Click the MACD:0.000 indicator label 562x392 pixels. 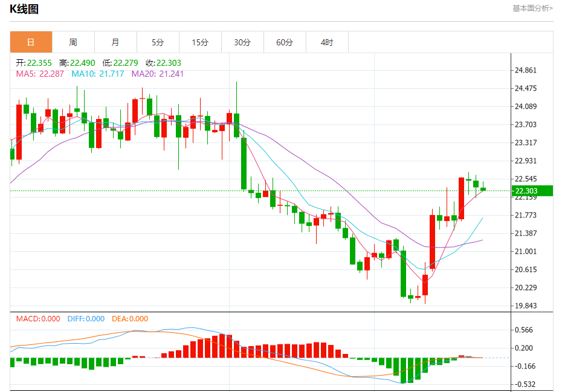pos(38,318)
